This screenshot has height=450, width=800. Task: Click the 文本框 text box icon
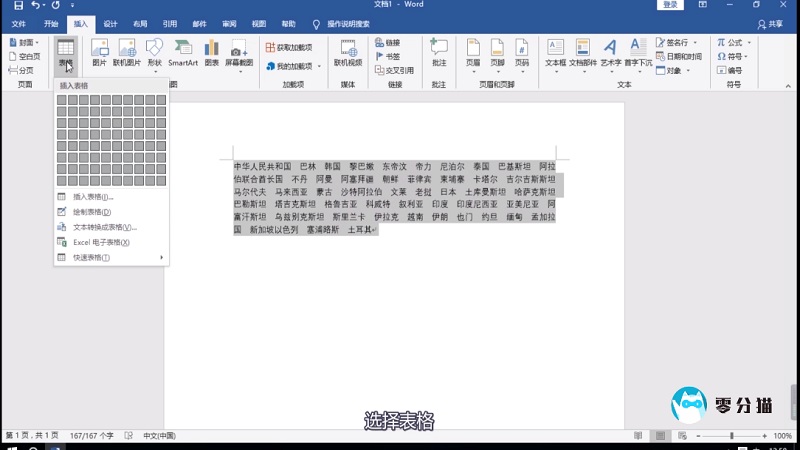point(555,51)
